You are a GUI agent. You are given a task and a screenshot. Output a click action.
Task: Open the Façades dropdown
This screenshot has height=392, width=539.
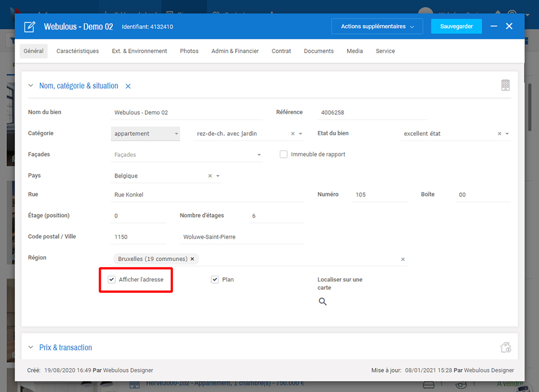(x=187, y=155)
